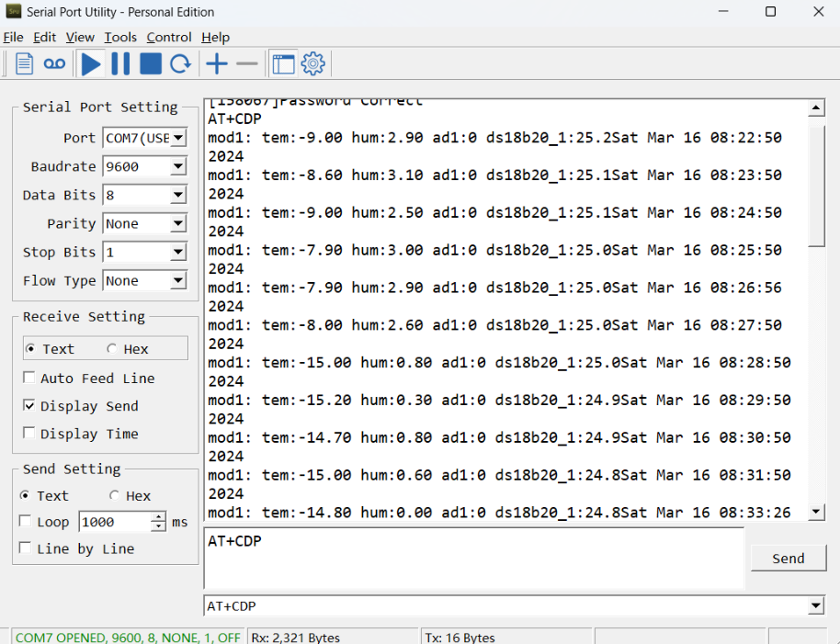Click the Send button

[788, 559]
